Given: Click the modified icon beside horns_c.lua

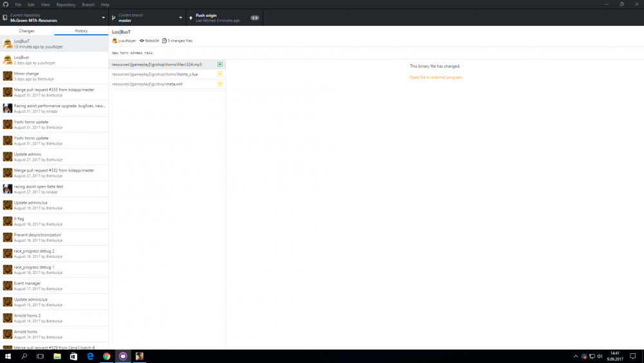Looking at the screenshot, I should click(220, 74).
